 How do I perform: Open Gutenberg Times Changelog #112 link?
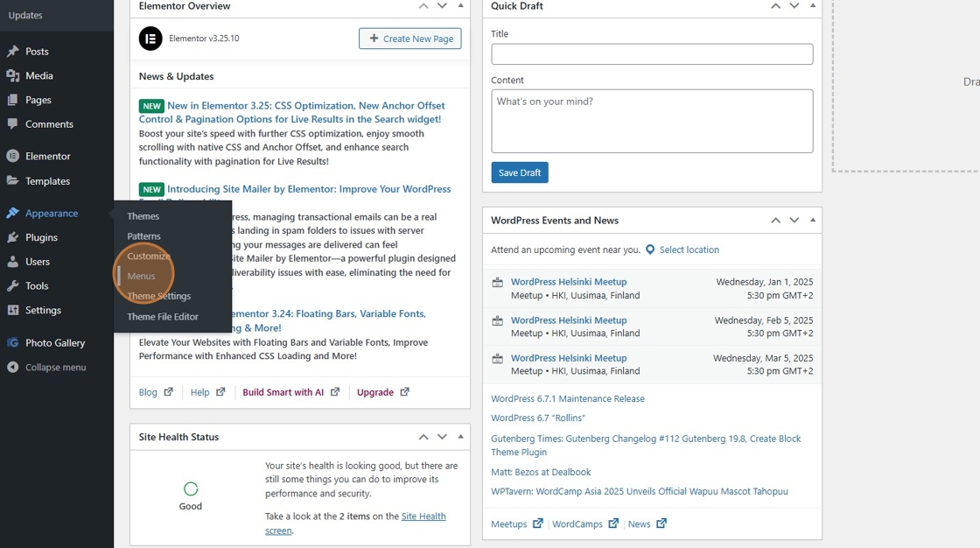(x=646, y=446)
